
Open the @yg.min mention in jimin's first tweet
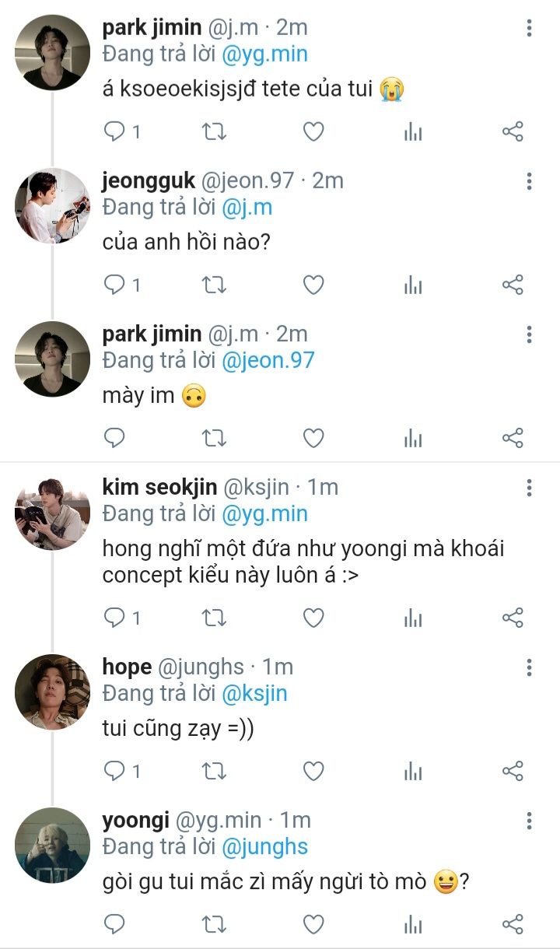[x=264, y=54]
